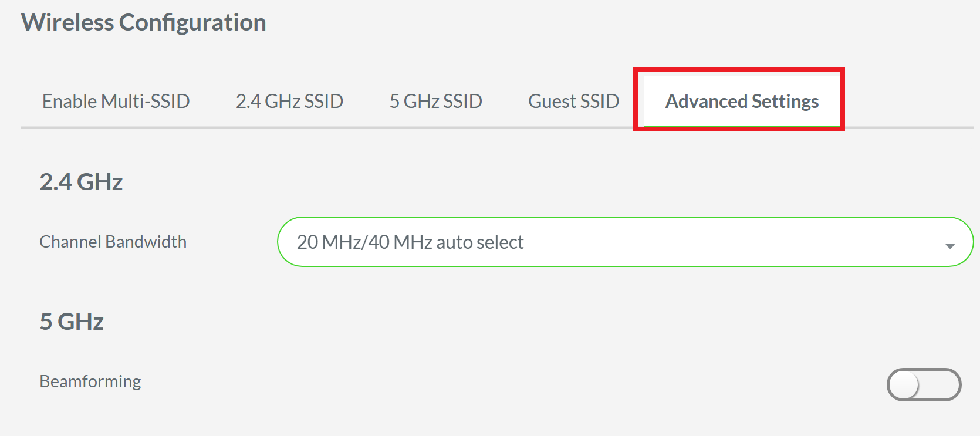The width and height of the screenshot is (980, 436).
Task: Click the Beamforming label
Action: point(89,381)
